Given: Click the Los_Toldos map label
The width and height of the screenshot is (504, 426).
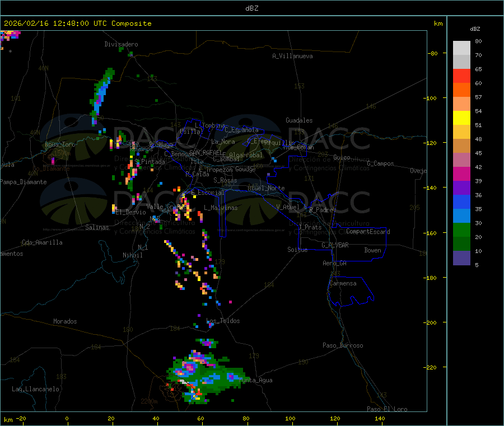Looking at the screenshot, I should pos(223,321).
